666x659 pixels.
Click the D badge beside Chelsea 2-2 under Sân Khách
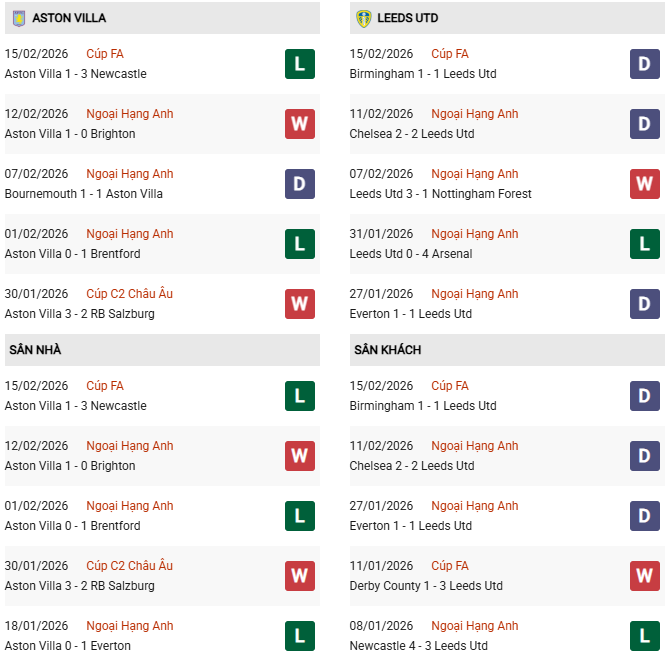[x=645, y=456]
